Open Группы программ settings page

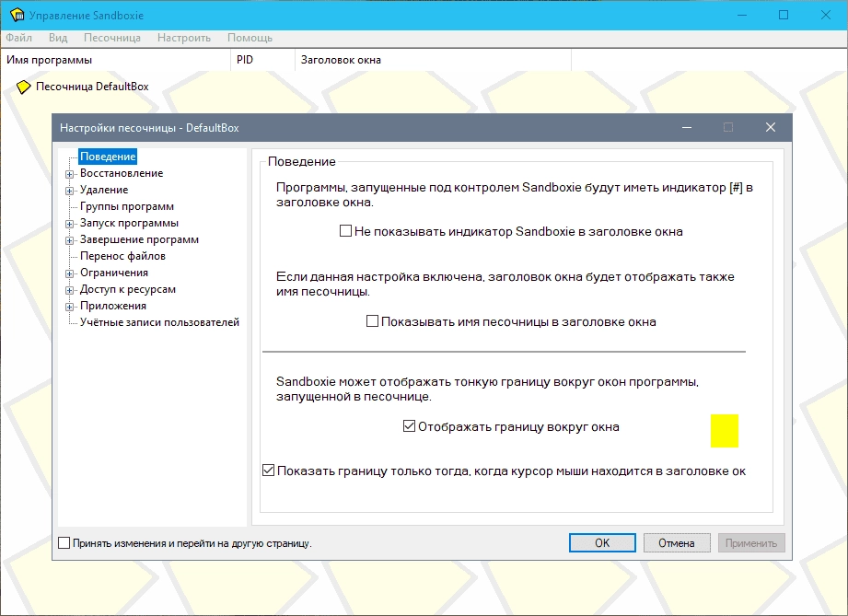pyautogui.click(x=127, y=206)
